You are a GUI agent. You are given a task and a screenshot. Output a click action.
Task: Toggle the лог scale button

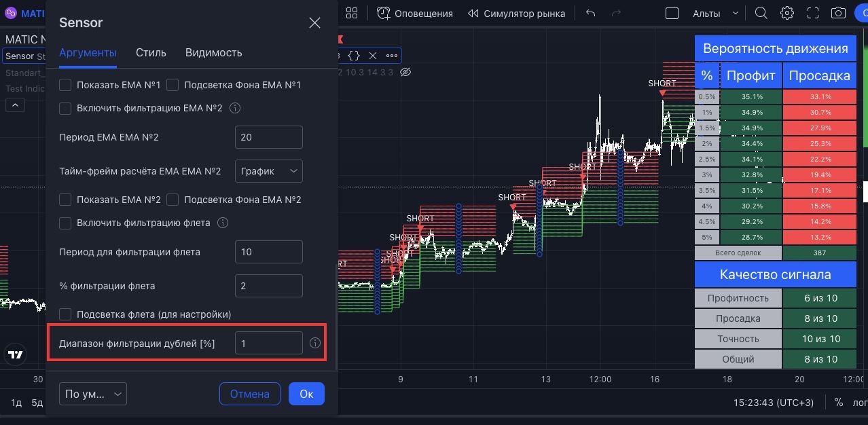tap(860, 403)
